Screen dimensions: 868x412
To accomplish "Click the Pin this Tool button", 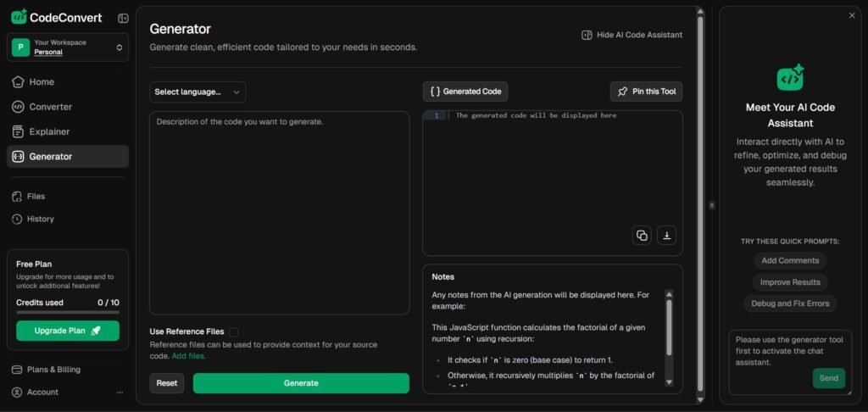I will 646,92.
